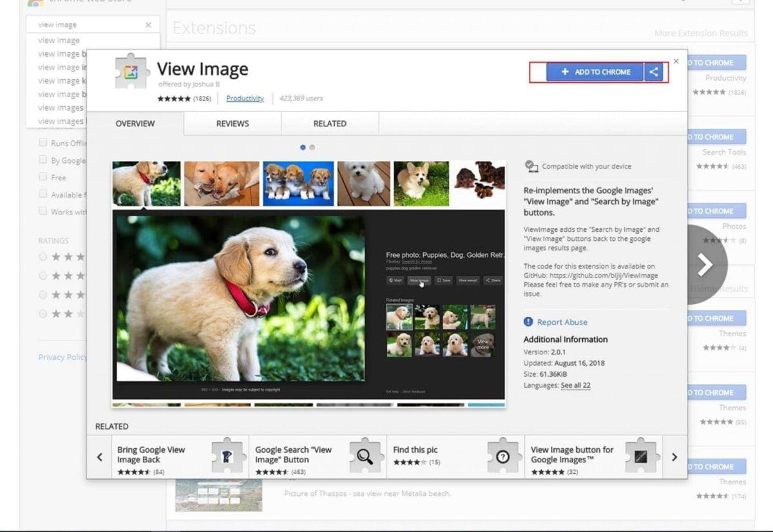Click the Report Abuse link
Image resolution: width=773 pixels, height=532 pixels.
[x=562, y=322]
